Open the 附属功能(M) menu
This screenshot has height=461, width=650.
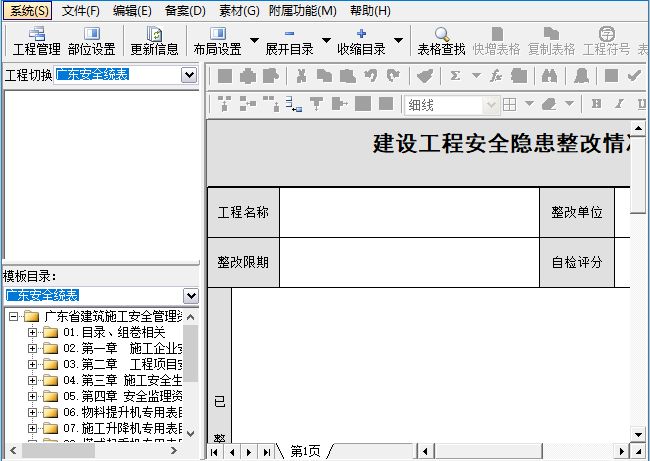[x=302, y=11]
